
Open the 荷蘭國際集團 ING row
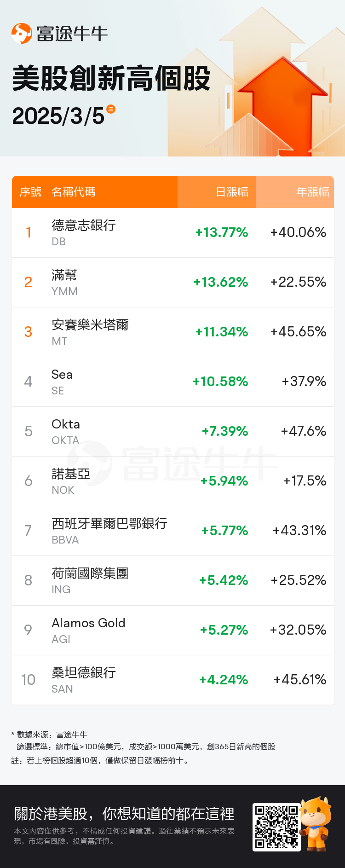(x=173, y=581)
